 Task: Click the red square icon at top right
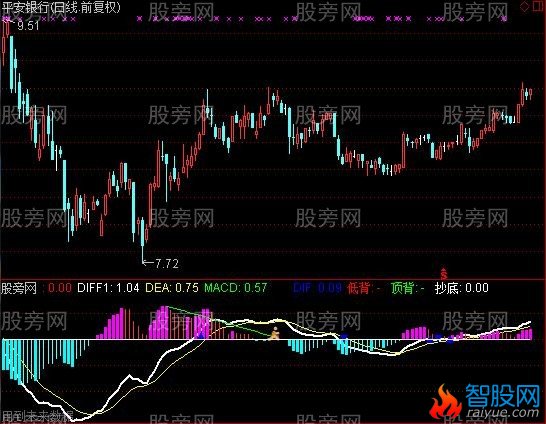click(538, 7)
